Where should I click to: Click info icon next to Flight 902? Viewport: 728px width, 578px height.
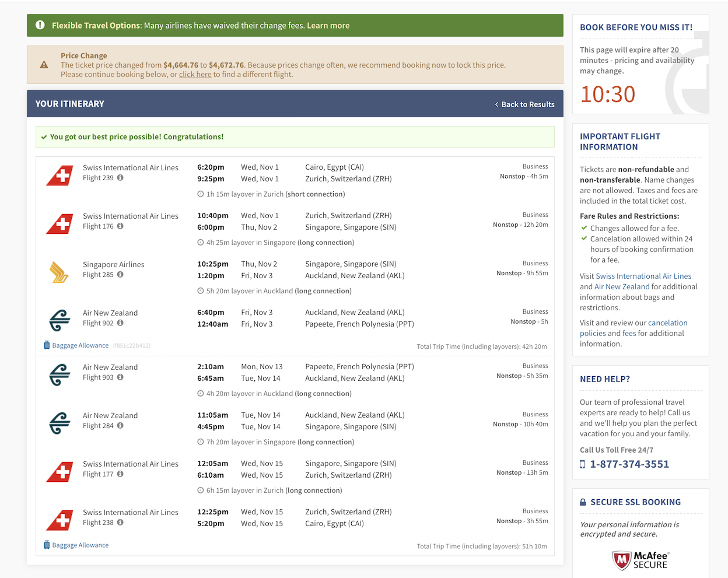tap(120, 323)
